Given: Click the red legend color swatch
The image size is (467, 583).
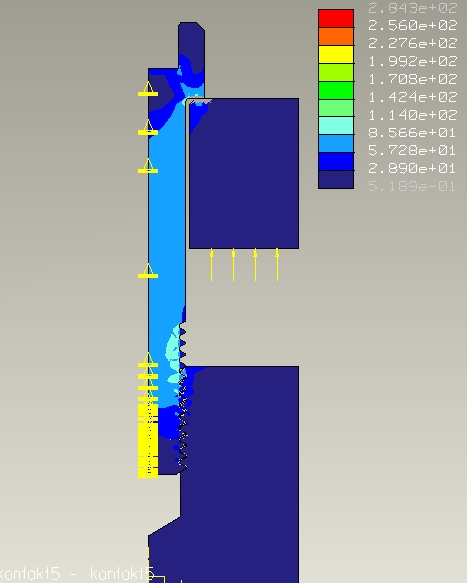Looking at the screenshot, I should [336, 19].
